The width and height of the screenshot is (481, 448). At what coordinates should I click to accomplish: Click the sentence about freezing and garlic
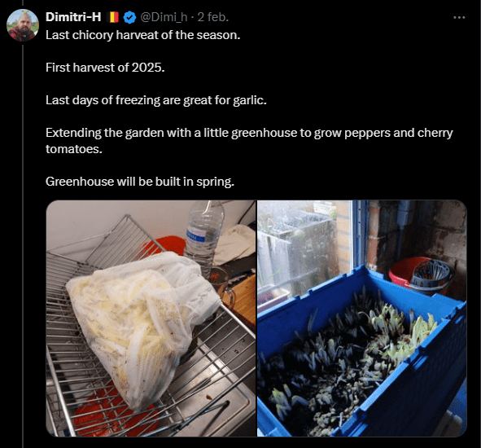tap(156, 100)
